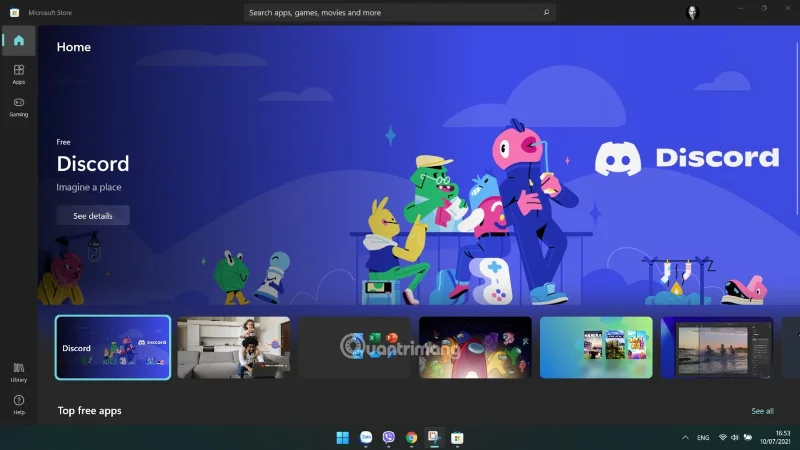Screen dimensions: 800x450
Task: Select the Among Us carousel thumbnail
Action: pos(475,347)
